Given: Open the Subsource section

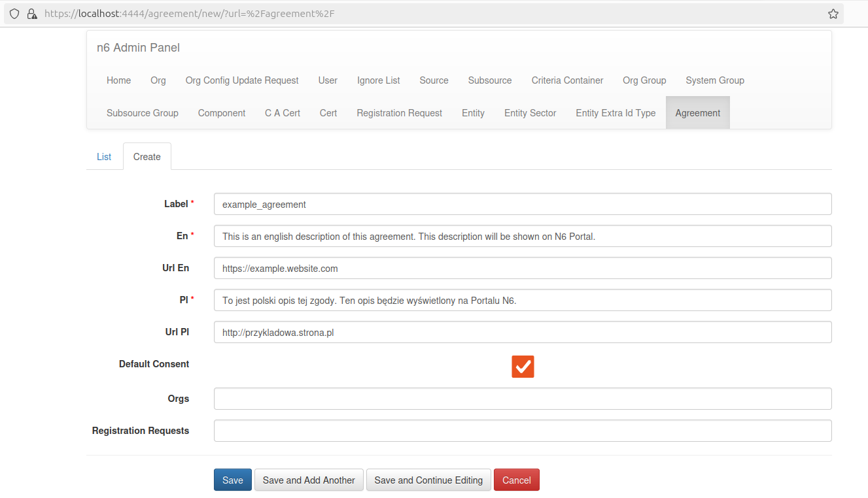Looking at the screenshot, I should 490,80.
